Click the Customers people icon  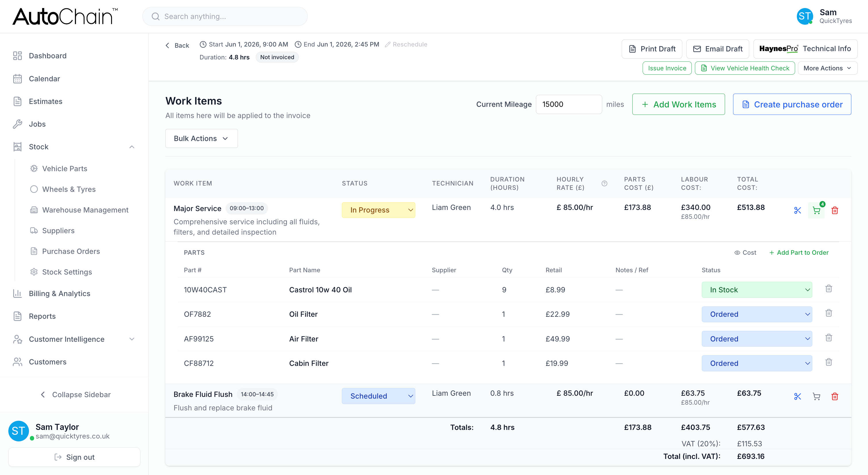[18, 362]
